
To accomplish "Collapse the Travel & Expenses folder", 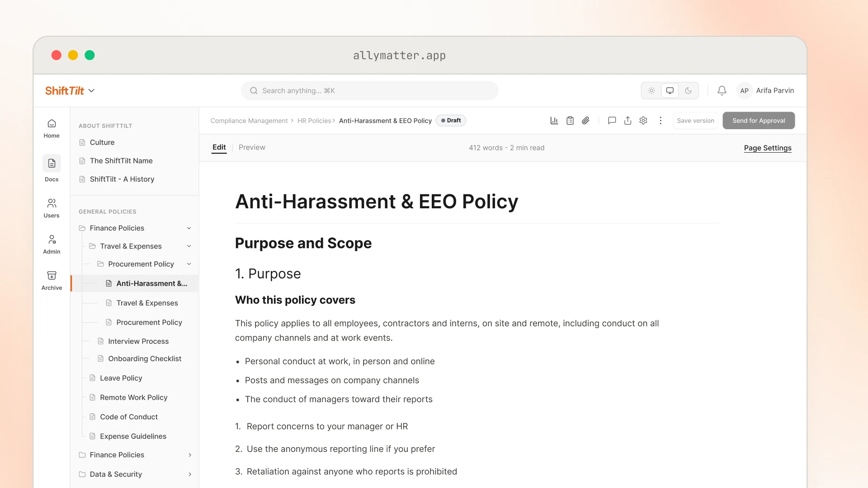I will click(189, 246).
